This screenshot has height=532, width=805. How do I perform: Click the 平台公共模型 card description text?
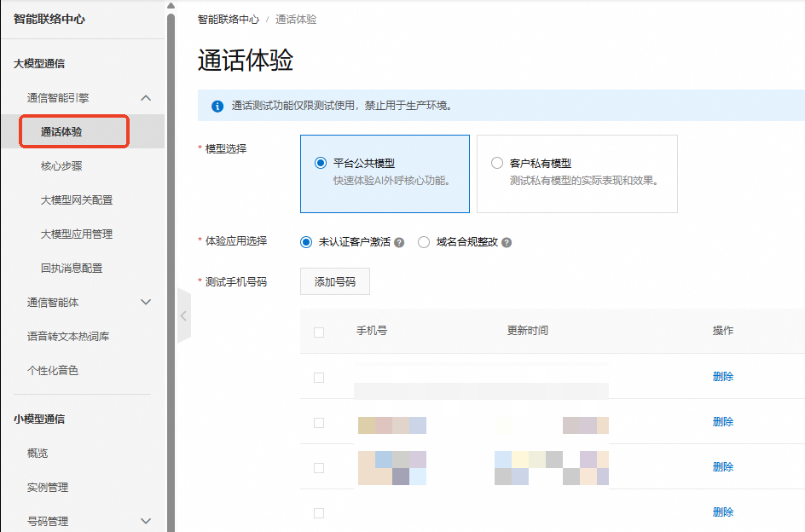click(x=391, y=181)
